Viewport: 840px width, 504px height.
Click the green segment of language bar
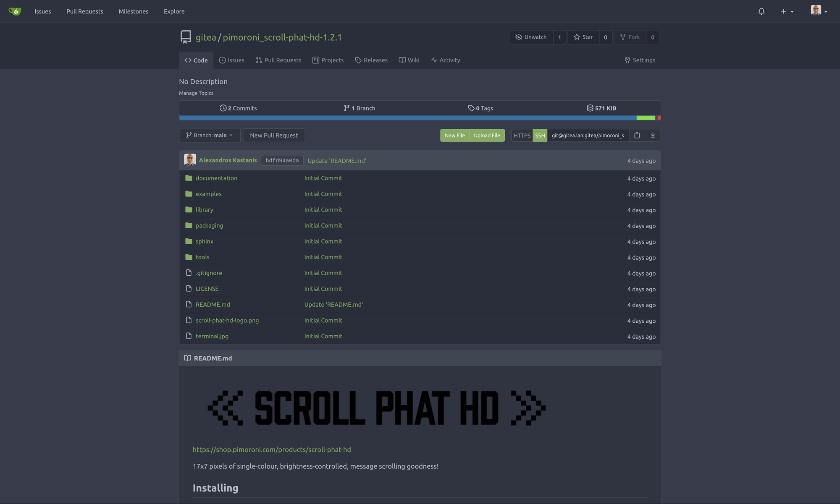(646, 118)
